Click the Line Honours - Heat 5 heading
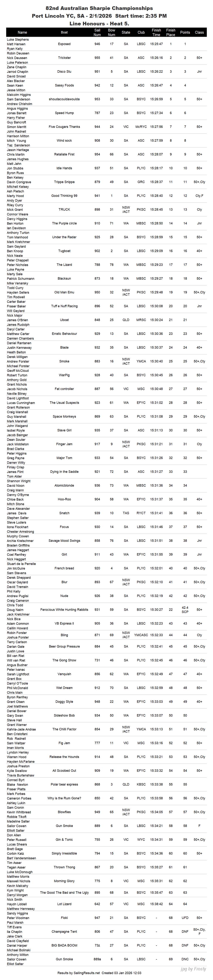Viewport: 213px width, 980px height. pyautogui.click(x=99, y=23)
